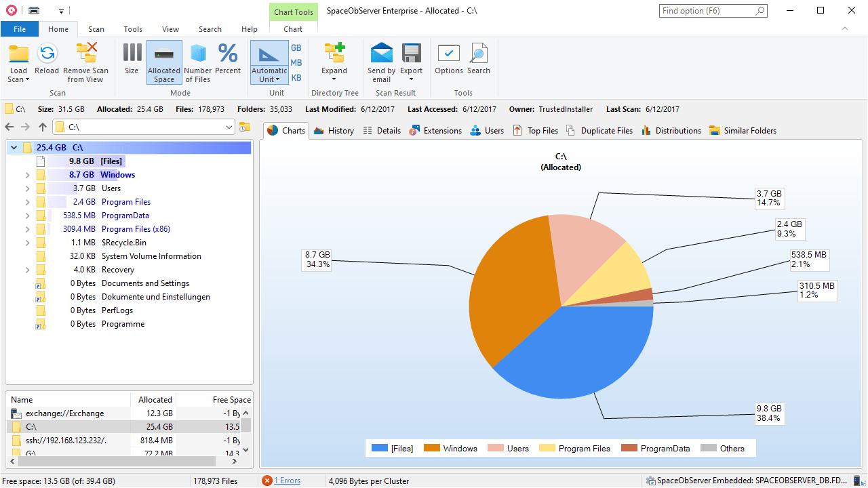
Task: Click the Send by email icon
Action: pos(382,54)
